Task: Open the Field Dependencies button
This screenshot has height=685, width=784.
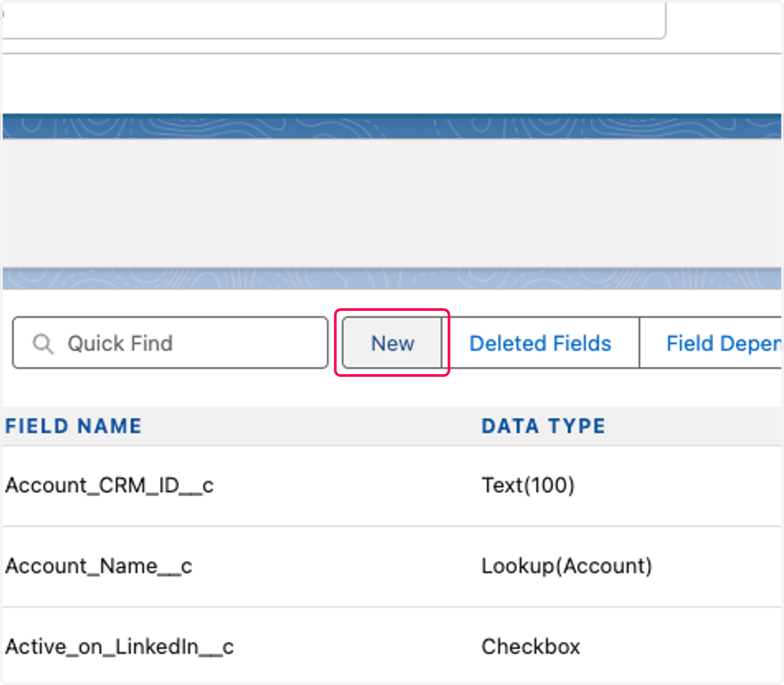Action: (x=711, y=343)
